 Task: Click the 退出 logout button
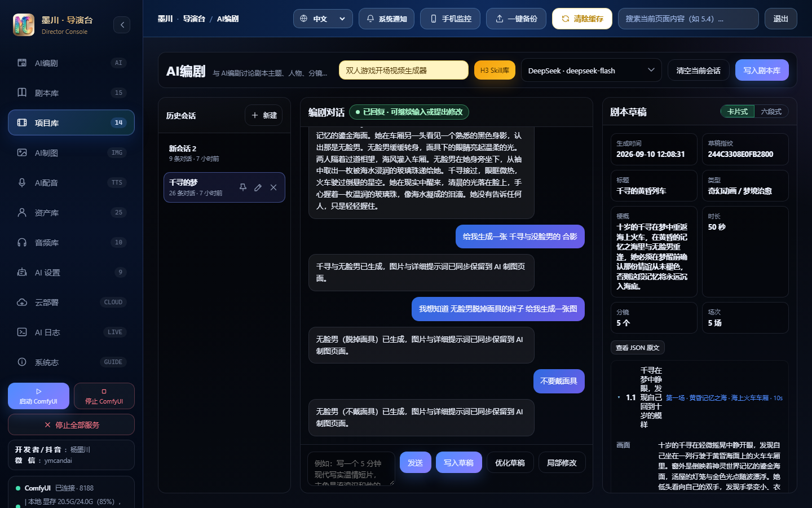(x=780, y=19)
